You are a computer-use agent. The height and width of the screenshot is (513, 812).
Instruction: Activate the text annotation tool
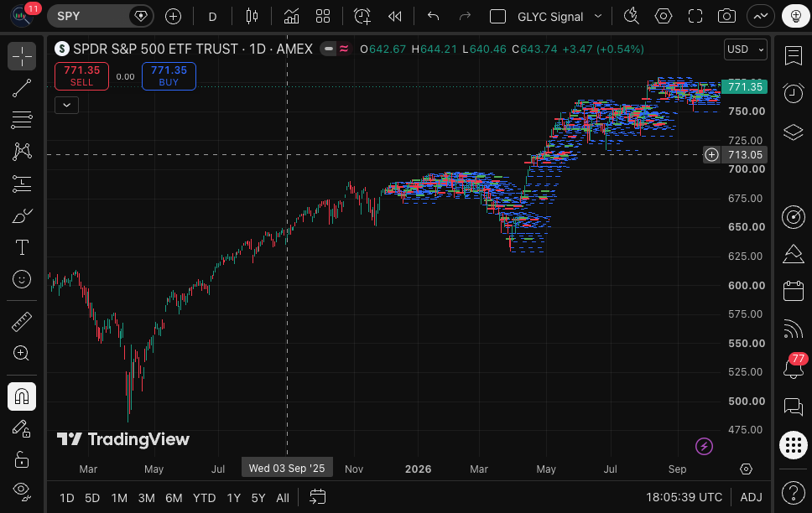(22, 247)
